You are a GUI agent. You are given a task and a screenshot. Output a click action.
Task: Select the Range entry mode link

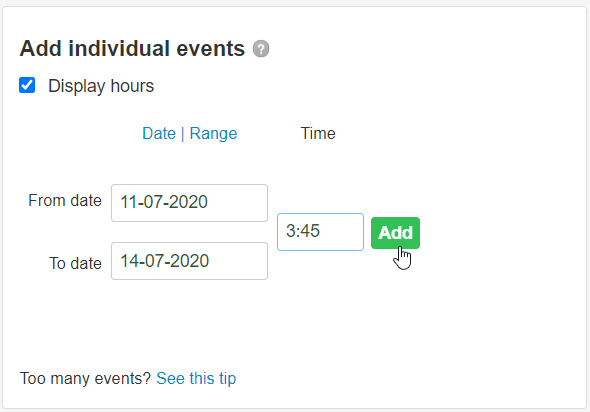[x=213, y=134]
